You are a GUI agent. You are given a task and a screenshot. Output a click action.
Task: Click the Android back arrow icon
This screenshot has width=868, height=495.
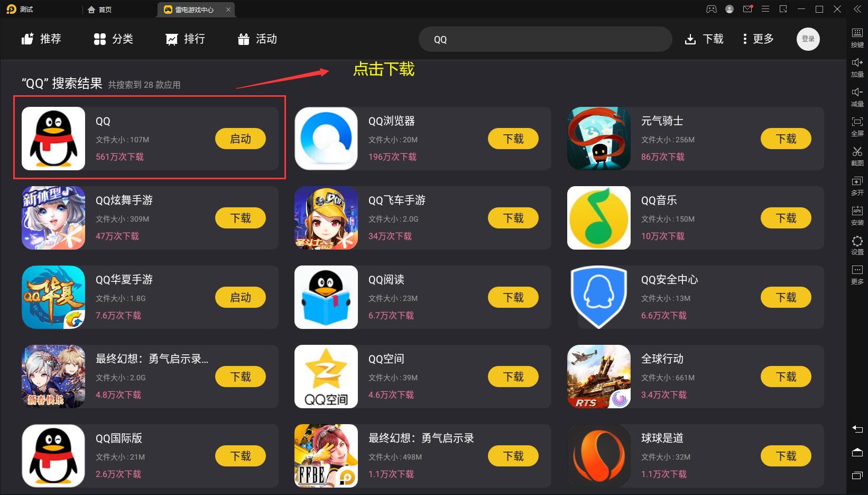857,429
